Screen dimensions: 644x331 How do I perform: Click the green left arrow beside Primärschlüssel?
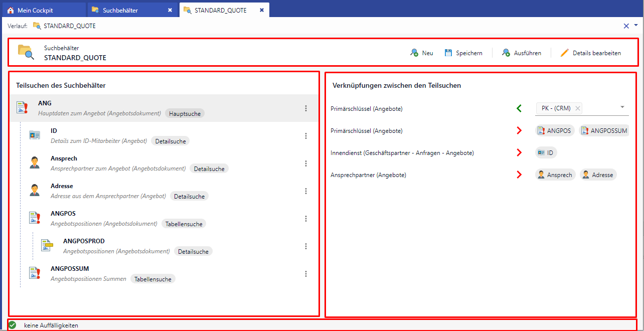[x=519, y=108]
